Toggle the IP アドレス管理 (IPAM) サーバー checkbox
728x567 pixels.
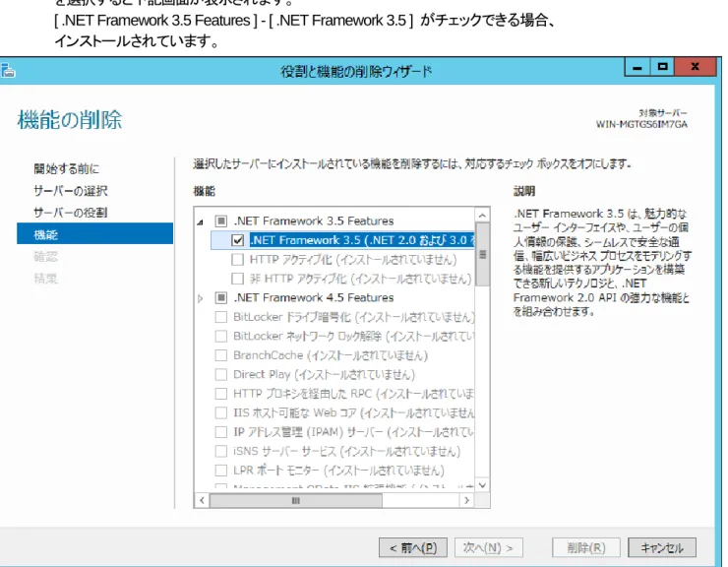point(221,432)
